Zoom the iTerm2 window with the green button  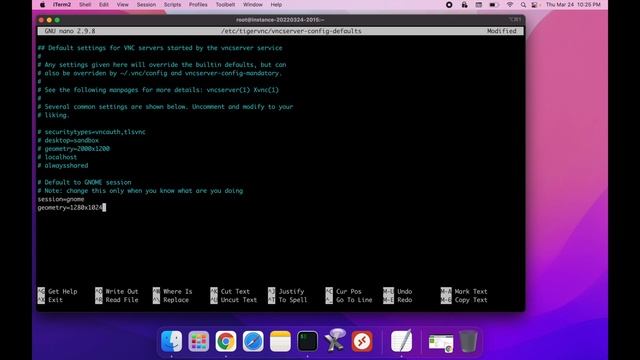[57, 20]
